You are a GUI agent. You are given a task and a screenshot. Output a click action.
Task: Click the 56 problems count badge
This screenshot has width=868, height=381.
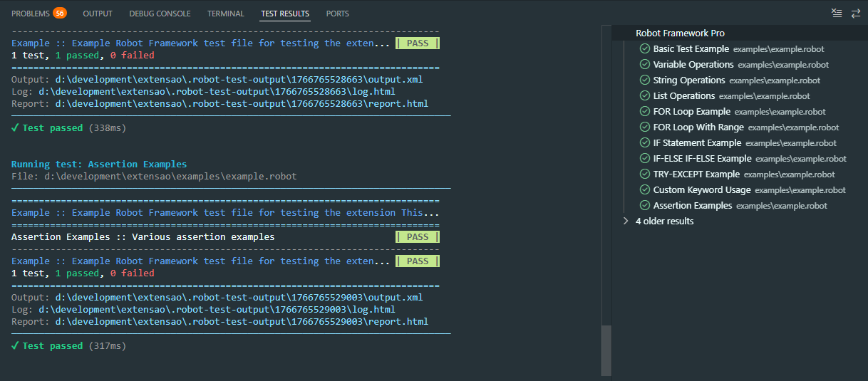60,13
